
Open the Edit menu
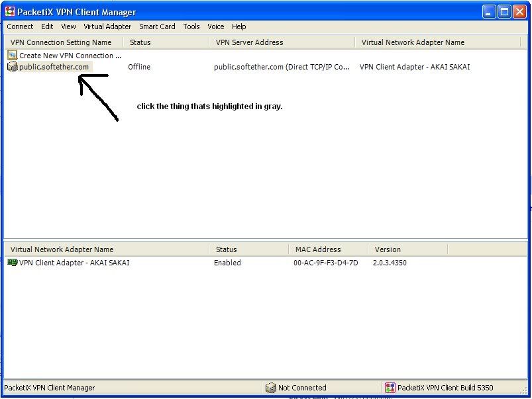click(47, 26)
